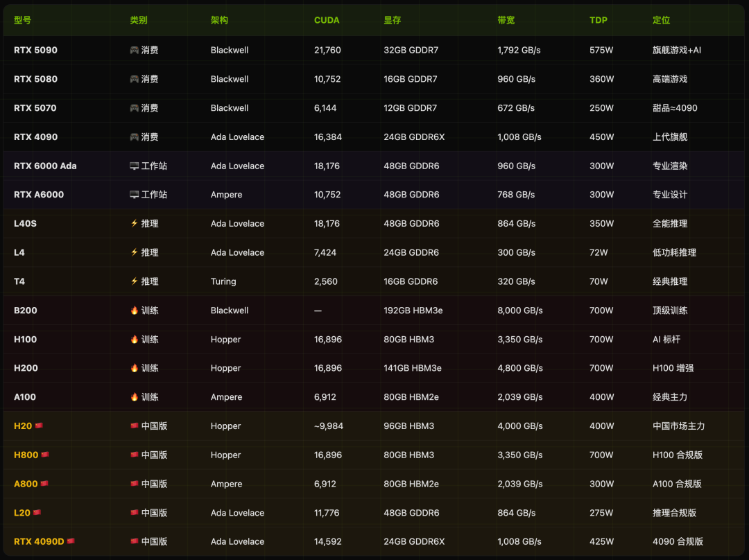The image size is (749, 560).
Task: Click the TDP column header
Action: tap(598, 20)
